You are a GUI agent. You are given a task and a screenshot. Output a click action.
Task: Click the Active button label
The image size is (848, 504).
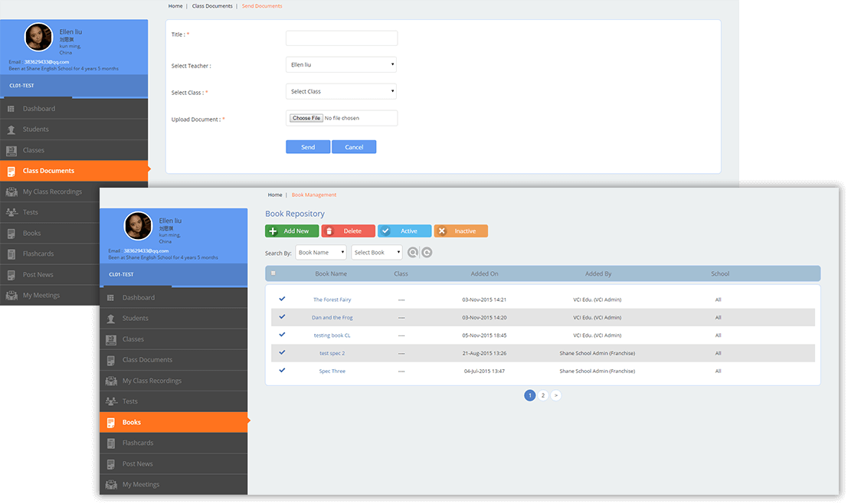pyautogui.click(x=409, y=231)
